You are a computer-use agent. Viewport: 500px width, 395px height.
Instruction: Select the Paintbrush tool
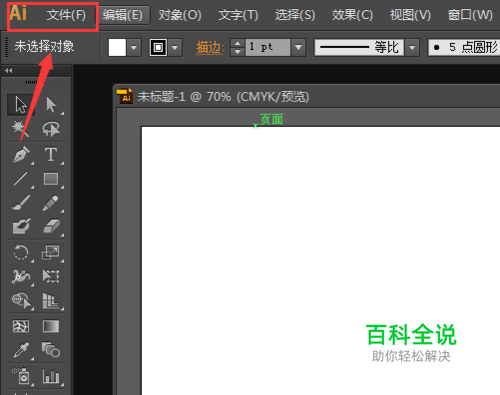point(21,202)
